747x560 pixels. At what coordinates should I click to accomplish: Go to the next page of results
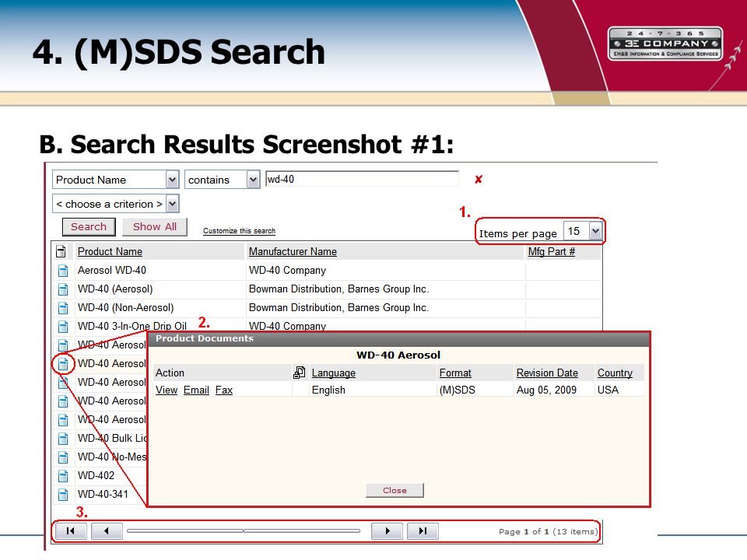[387, 531]
